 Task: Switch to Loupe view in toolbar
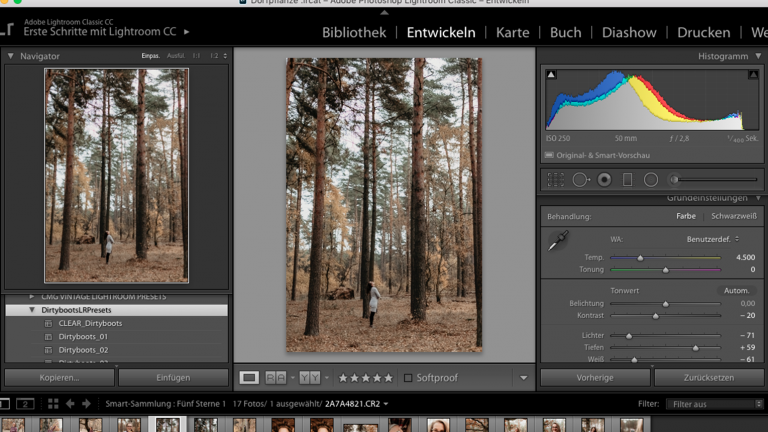pyautogui.click(x=249, y=378)
